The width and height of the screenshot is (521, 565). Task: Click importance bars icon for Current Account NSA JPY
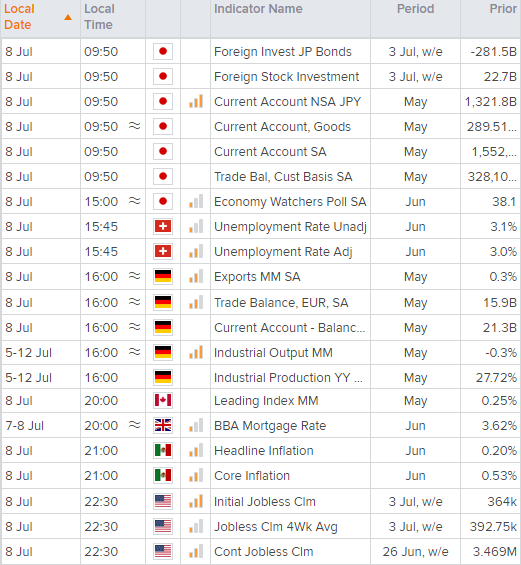tap(196, 102)
